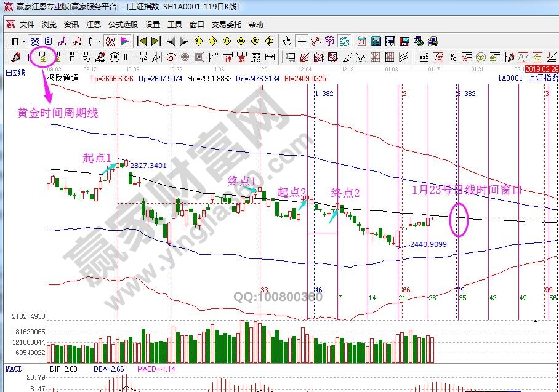
Task: Click the percent sign tool icon
Action: click(452, 57)
